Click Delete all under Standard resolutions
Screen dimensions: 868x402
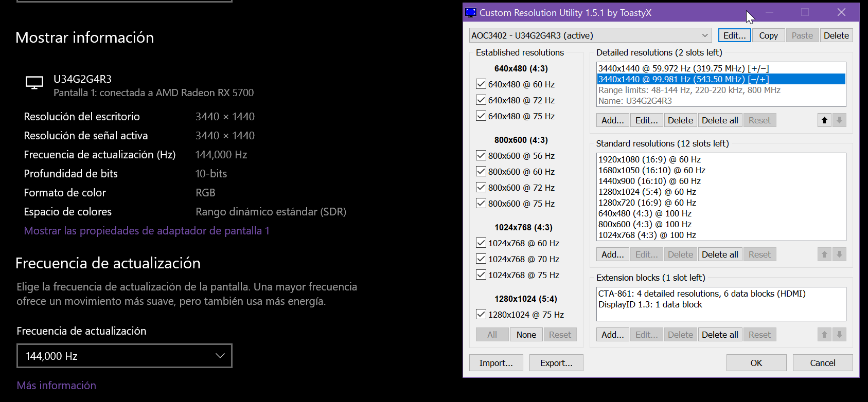click(719, 254)
